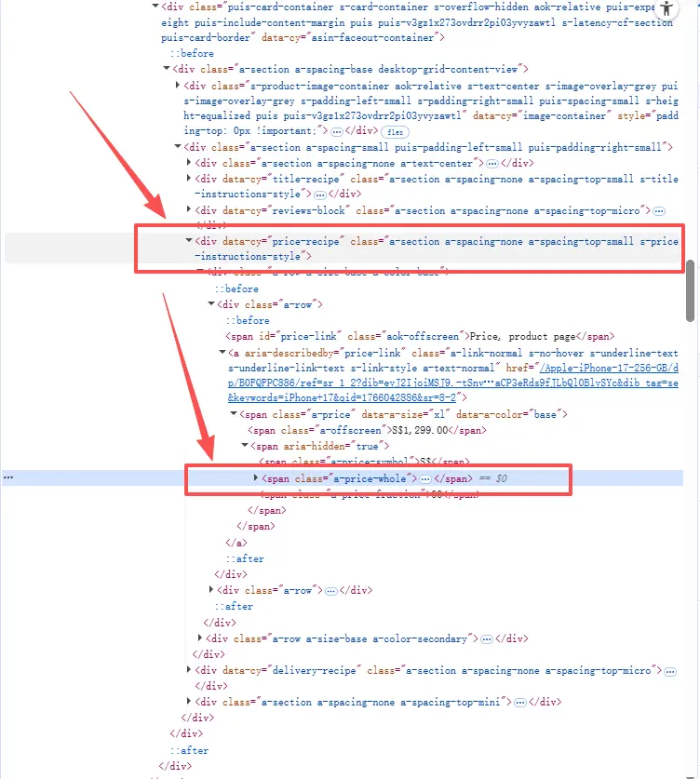Click the 'Price, product page' text

tap(522, 337)
